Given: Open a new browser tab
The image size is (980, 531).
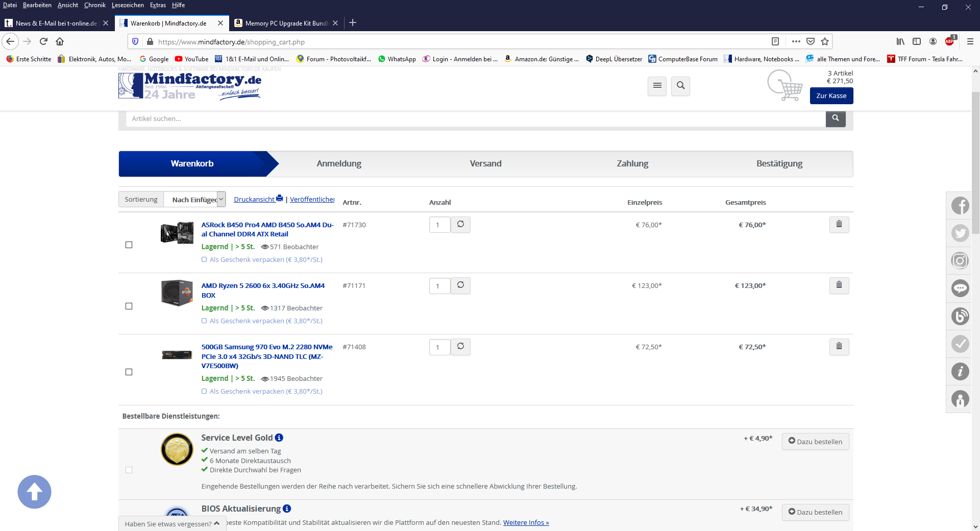Looking at the screenshot, I should (x=352, y=23).
